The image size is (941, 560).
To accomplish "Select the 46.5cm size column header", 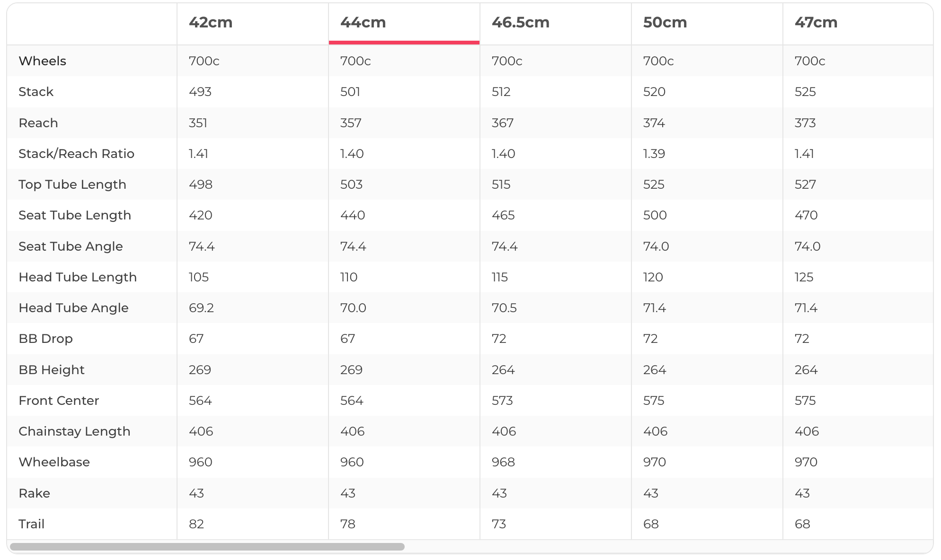I will click(x=520, y=22).
